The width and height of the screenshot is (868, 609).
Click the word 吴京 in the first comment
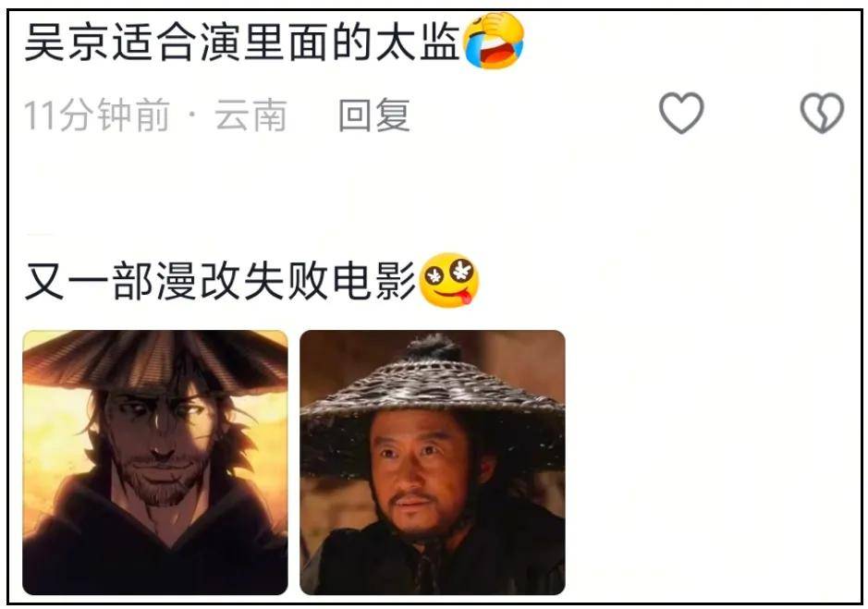click(67, 43)
